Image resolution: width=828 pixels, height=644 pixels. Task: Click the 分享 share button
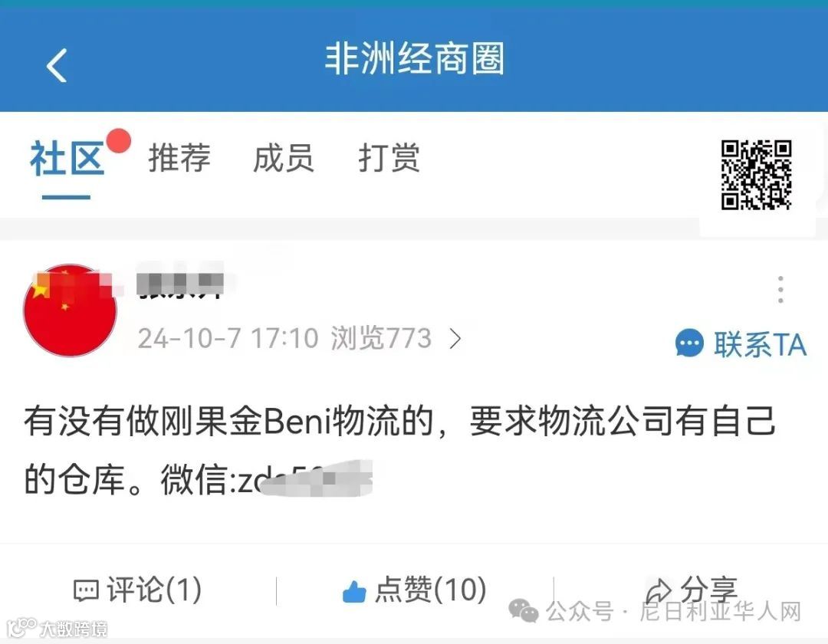pyautogui.click(x=692, y=589)
